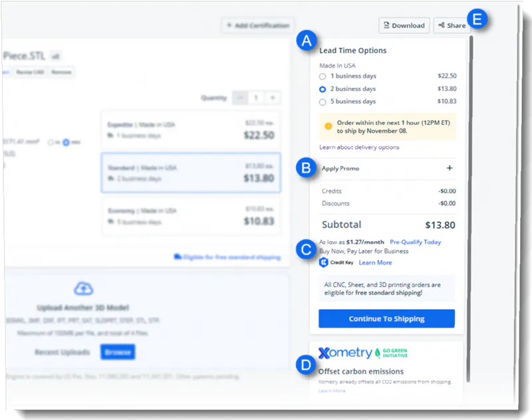The width and height of the screenshot is (532, 420).
Task: Click the cloud upload icon
Action: coord(84,288)
